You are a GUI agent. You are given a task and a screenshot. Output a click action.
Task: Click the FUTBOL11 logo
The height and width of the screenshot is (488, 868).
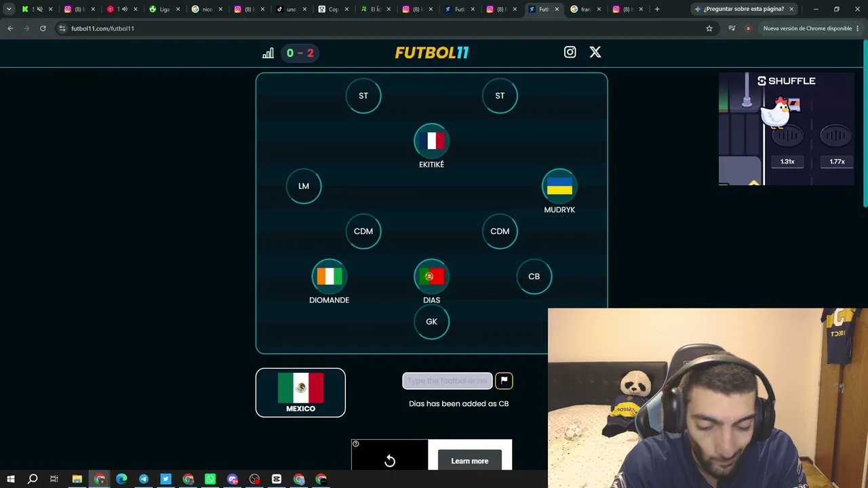(x=432, y=53)
